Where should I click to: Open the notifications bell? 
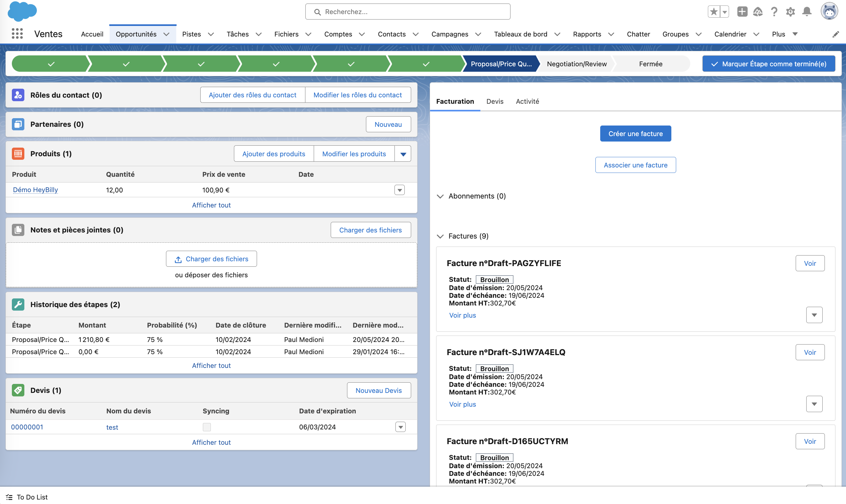click(x=807, y=12)
